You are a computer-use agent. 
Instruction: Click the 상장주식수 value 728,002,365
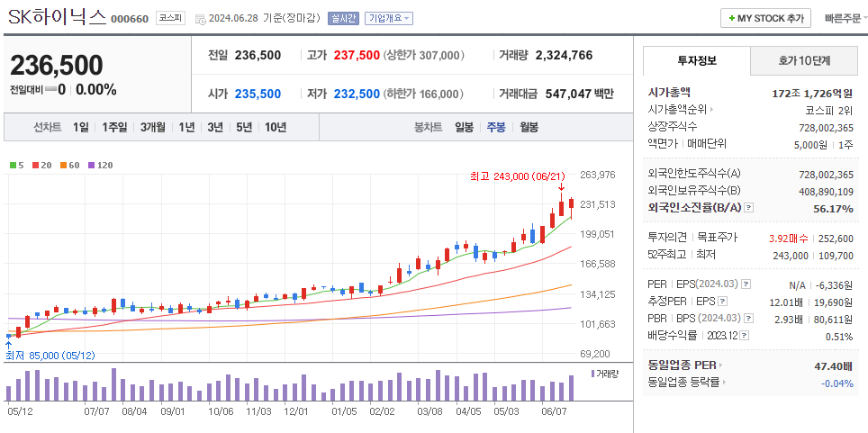pos(826,127)
